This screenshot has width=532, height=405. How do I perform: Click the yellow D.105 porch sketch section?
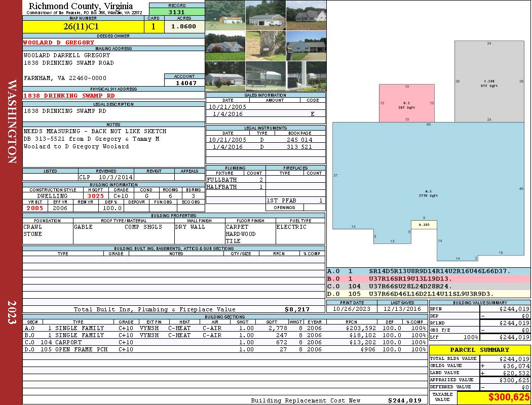(424, 225)
